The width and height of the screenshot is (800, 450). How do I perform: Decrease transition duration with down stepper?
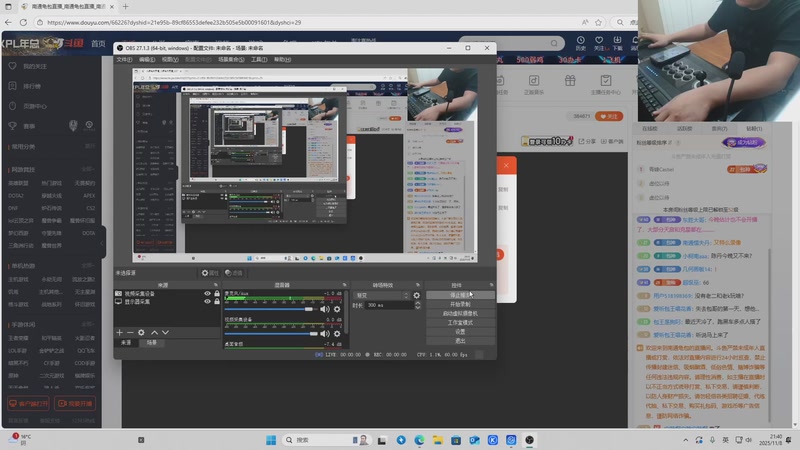click(417, 308)
